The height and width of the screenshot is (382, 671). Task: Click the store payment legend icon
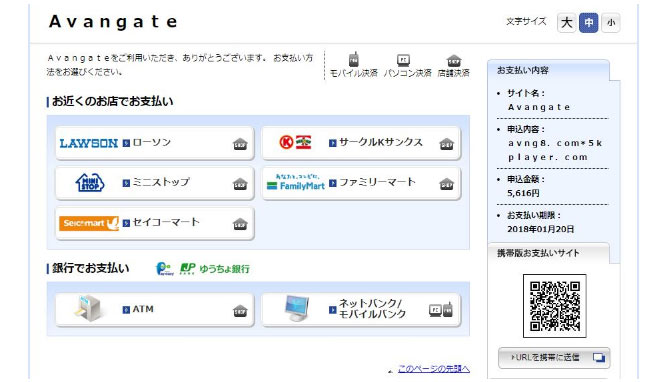[454, 60]
